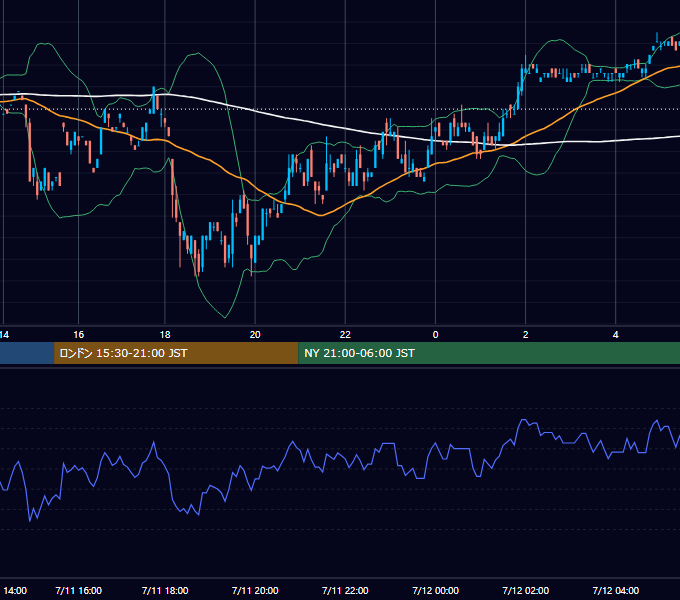Click the 7/12 00:00 date label
Viewport: 680px width, 600px height.
435,590
